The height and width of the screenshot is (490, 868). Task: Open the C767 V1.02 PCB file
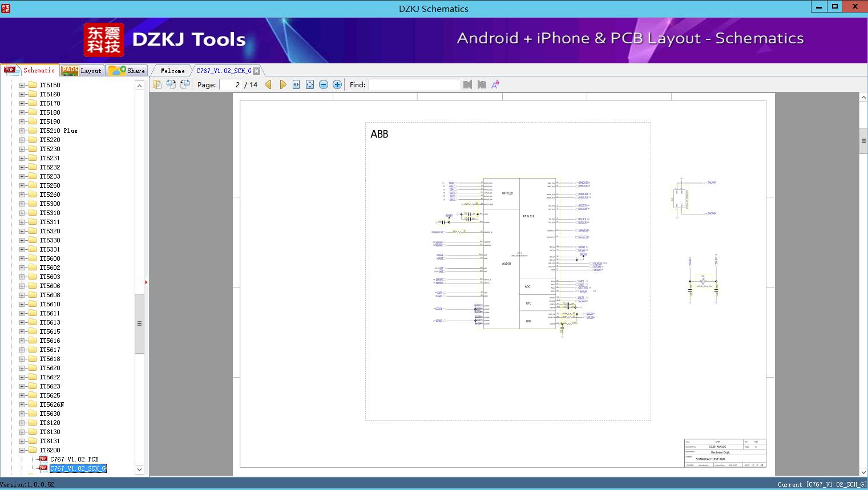coord(74,459)
